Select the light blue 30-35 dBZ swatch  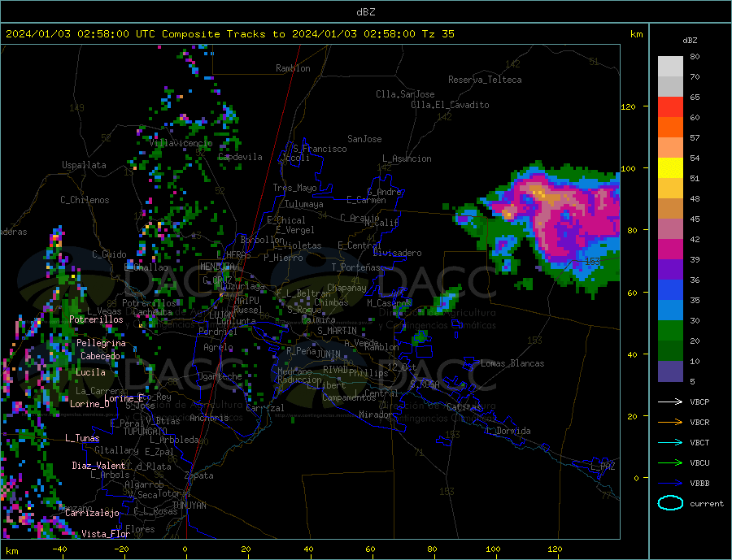(670, 310)
